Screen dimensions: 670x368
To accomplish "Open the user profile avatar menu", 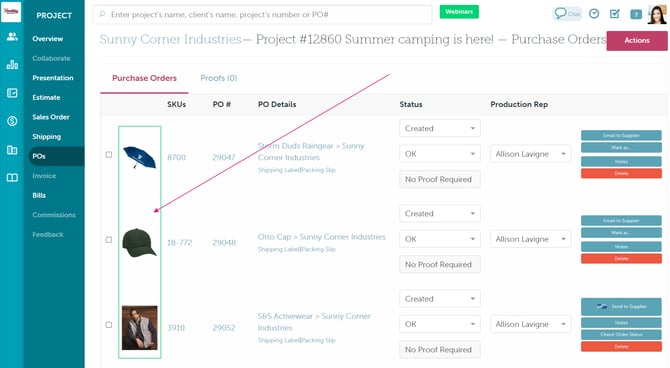I will [657, 15].
